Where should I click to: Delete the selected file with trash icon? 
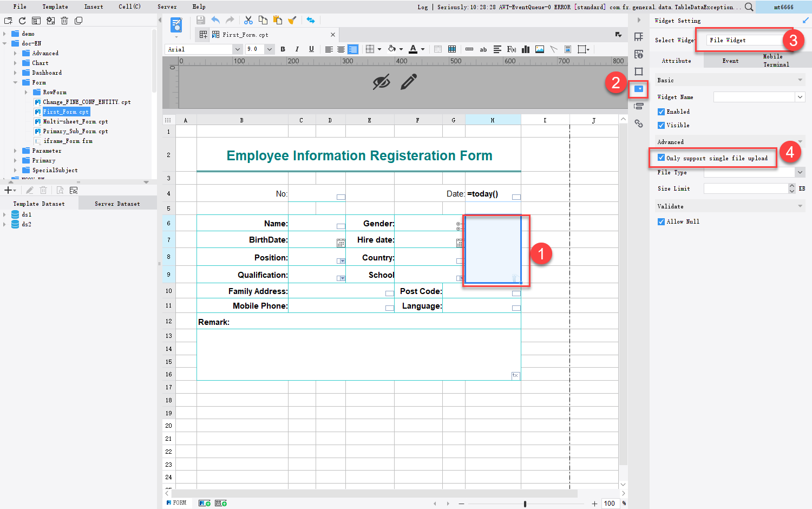[64, 21]
